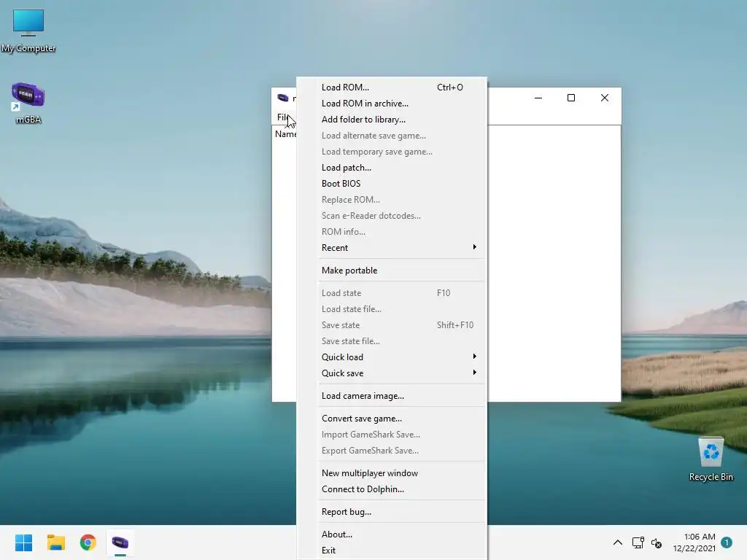
Task: Choose Convert save game...
Action: click(x=392, y=419)
